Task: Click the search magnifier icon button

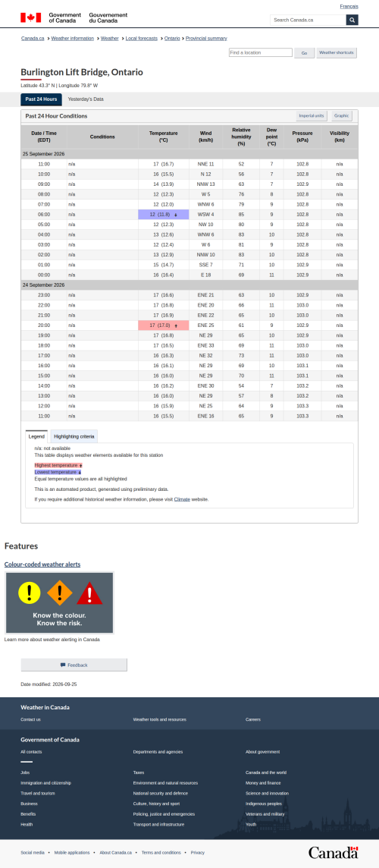Action: pyautogui.click(x=352, y=20)
